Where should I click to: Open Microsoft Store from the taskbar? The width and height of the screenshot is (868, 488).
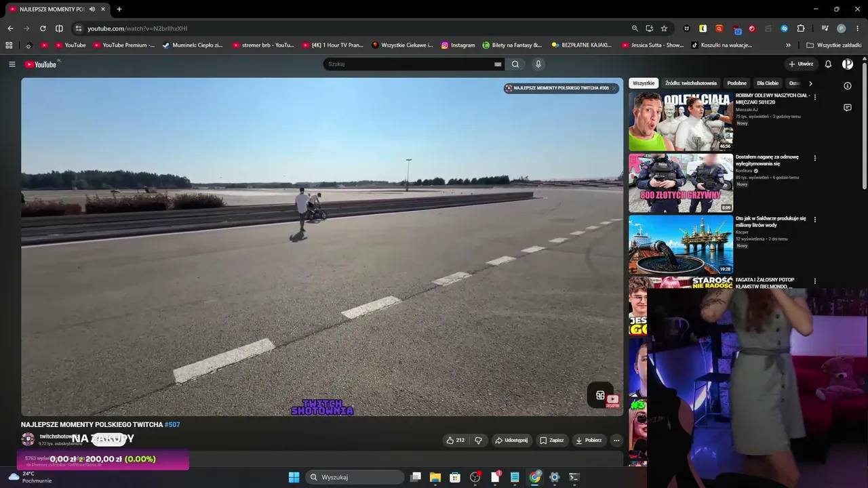(x=455, y=477)
